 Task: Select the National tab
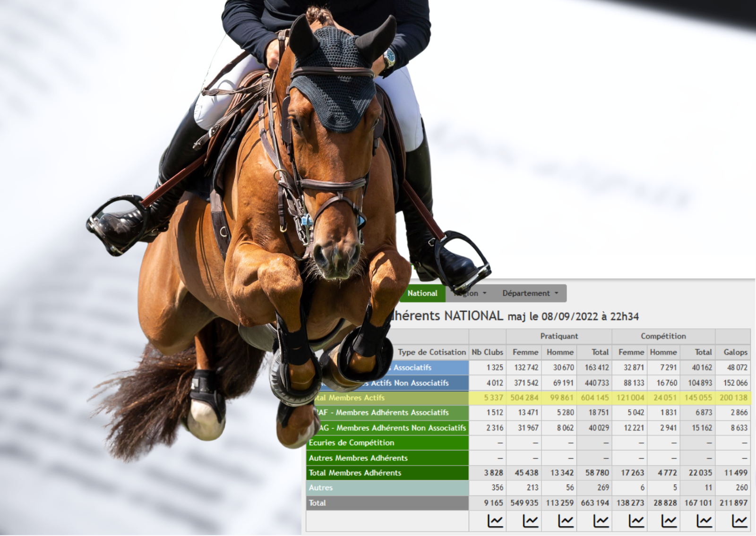422,293
